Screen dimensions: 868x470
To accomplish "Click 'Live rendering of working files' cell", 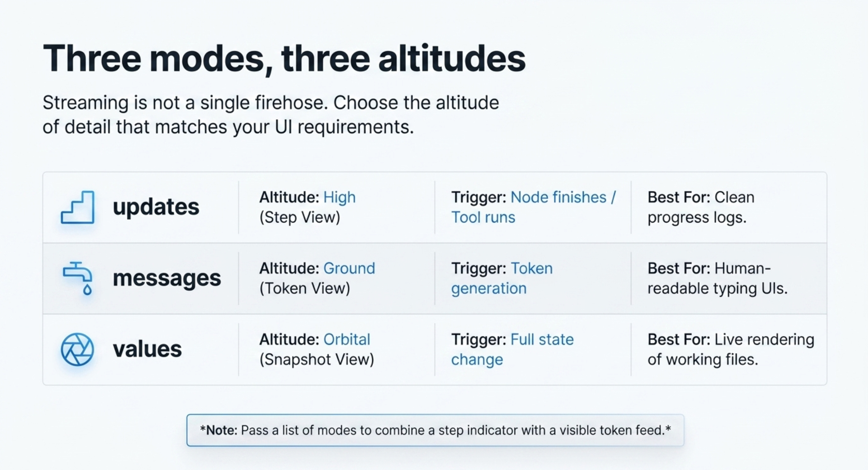I will coord(731,349).
